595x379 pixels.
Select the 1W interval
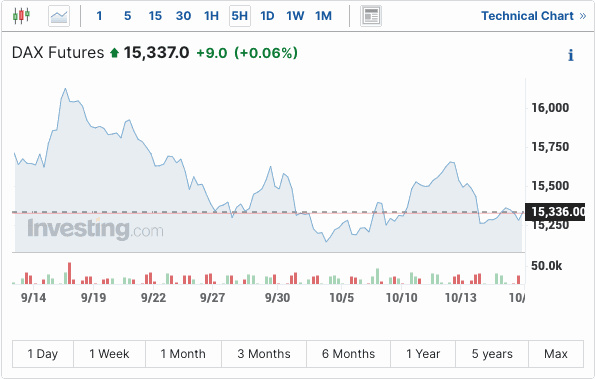click(x=295, y=16)
